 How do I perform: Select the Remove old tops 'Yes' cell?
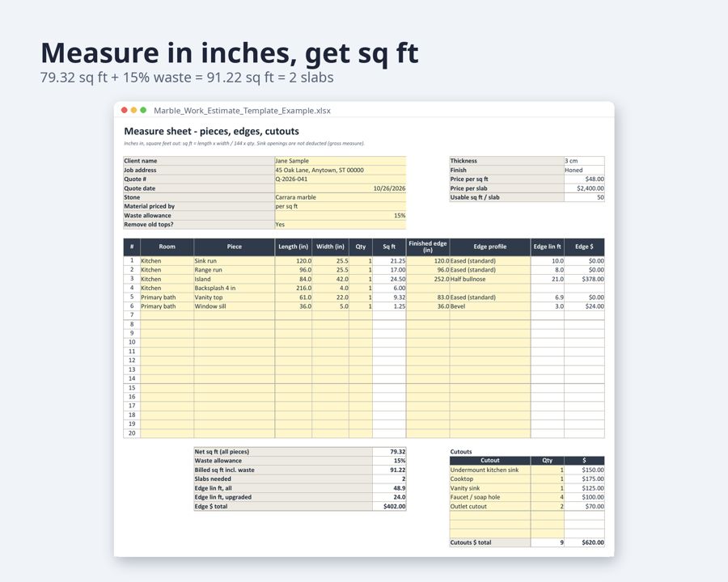coord(341,224)
